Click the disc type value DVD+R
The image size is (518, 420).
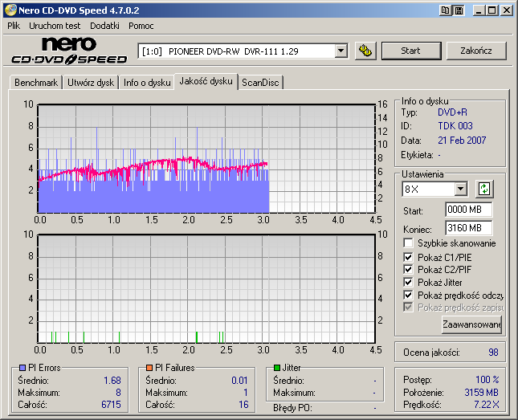pyautogui.click(x=452, y=112)
